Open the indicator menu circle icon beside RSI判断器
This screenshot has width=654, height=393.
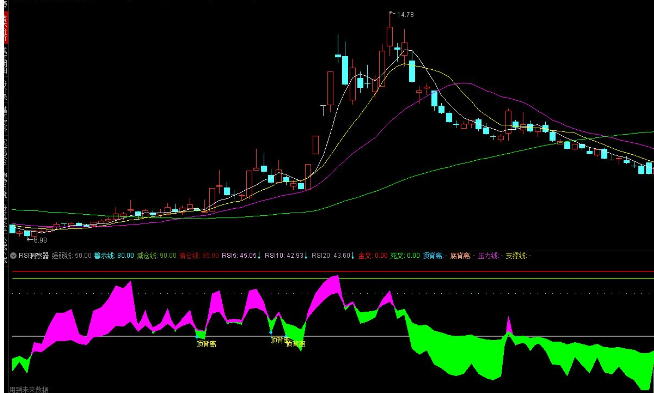point(13,256)
